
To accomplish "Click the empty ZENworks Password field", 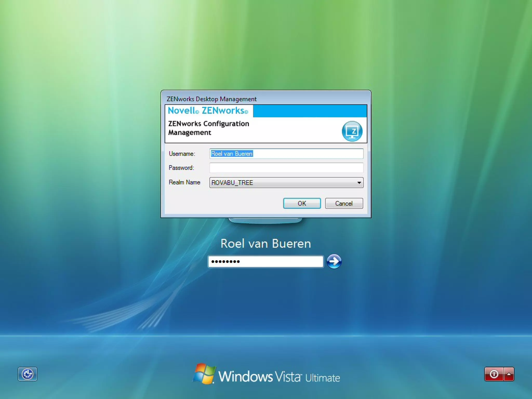I will [286, 168].
